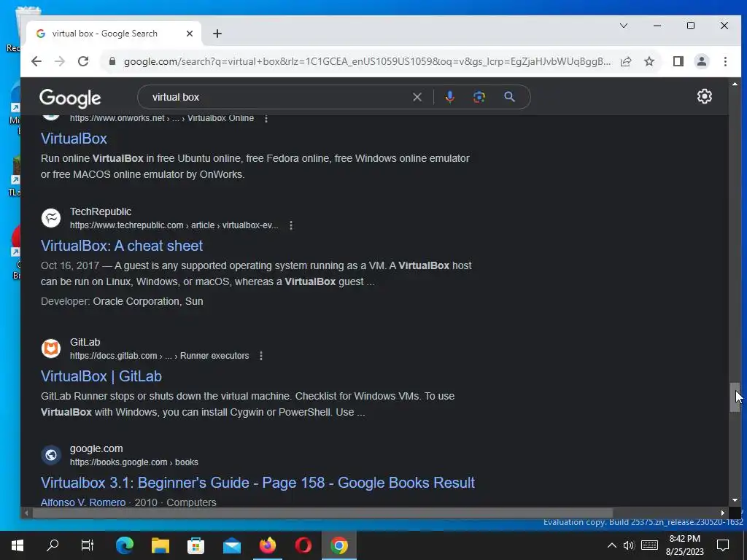This screenshot has width=747, height=560.
Task: Reload the Google search page
Action: coord(83,61)
